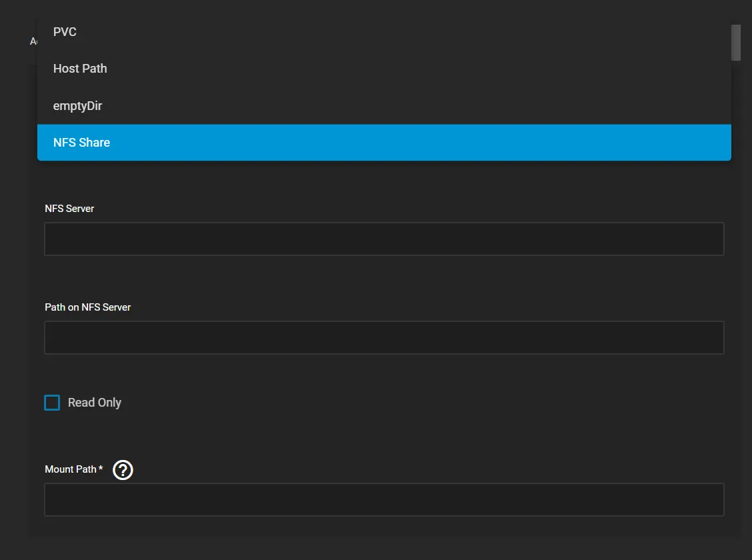
Task: Select PVC from the volume type dropdown
Action: click(x=65, y=31)
